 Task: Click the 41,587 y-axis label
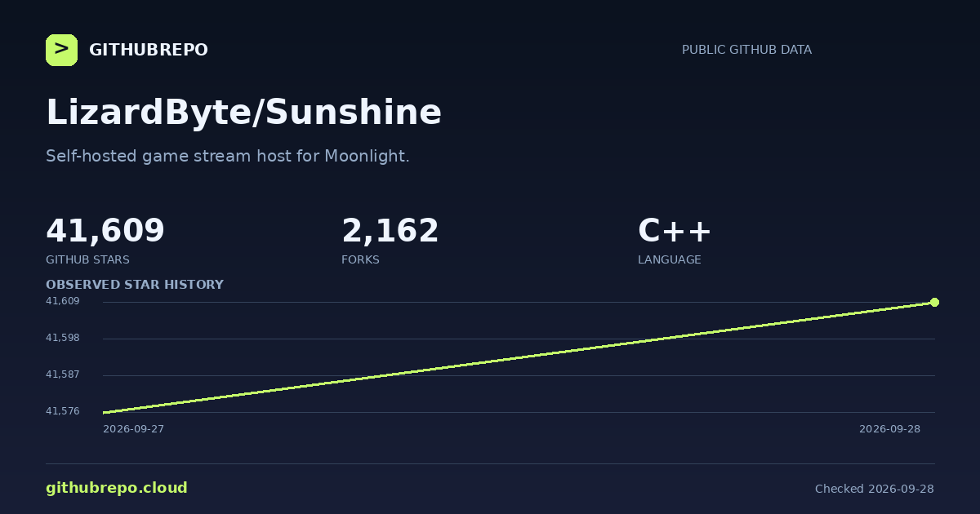click(x=63, y=374)
